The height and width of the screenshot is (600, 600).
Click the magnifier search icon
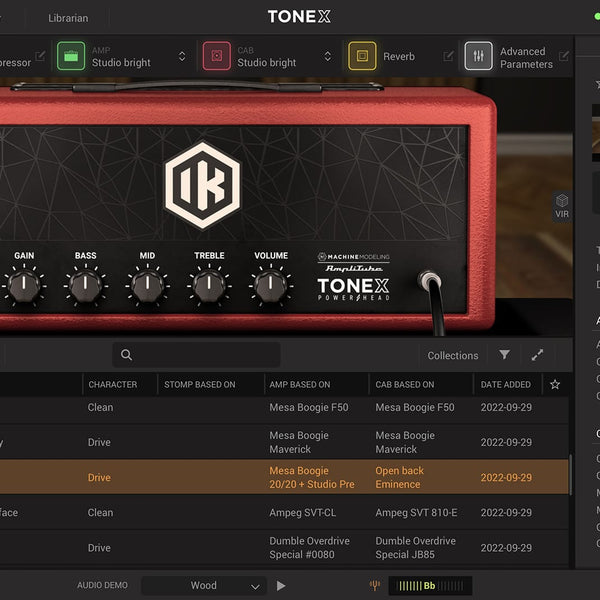[x=126, y=355]
